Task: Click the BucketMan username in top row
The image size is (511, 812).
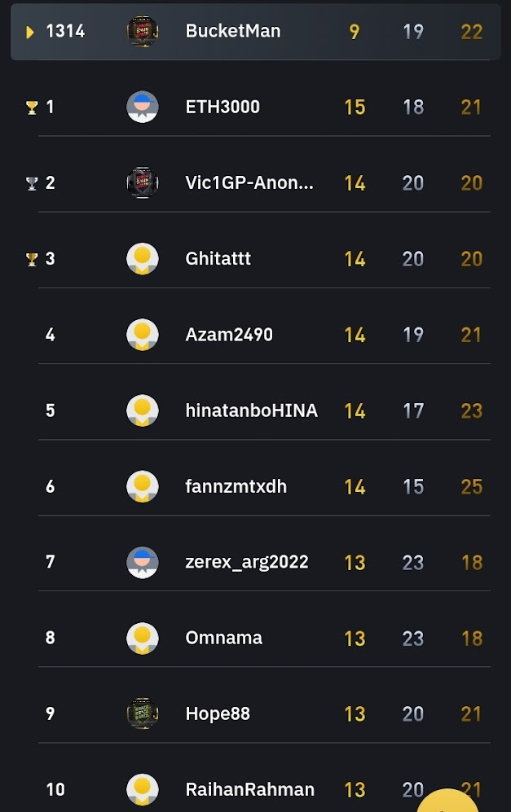Action: click(233, 31)
